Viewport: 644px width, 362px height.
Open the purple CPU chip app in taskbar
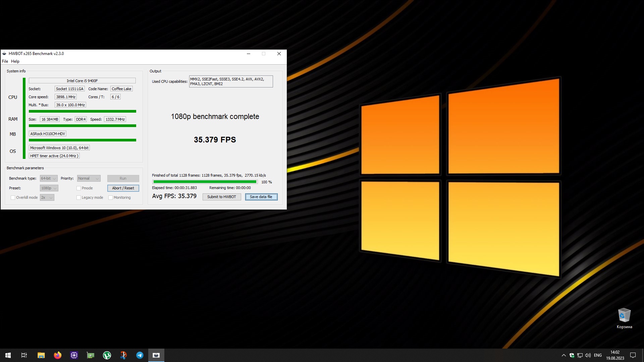[x=74, y=355]
